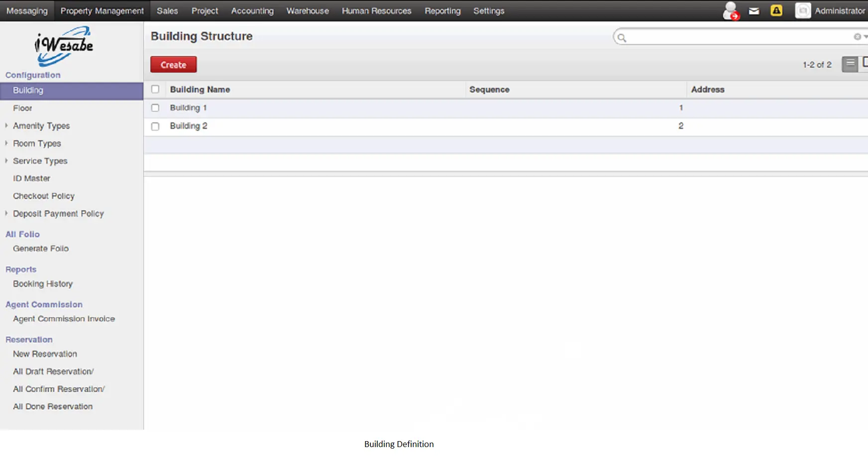Click the magnifying glass search icon
Viewport: 868px width, 460px height.
coord(622,37)
